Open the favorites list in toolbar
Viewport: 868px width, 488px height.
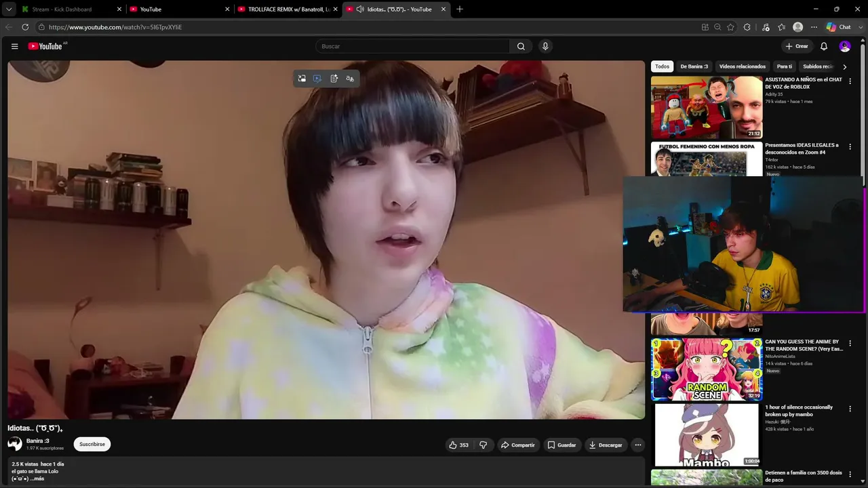click(x=782, y=27)
